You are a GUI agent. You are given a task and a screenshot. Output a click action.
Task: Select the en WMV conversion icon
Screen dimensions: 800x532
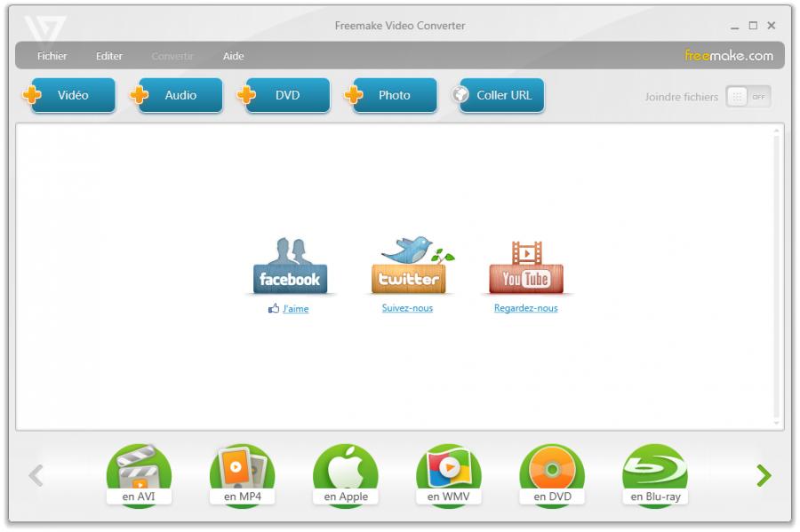(449, 476)
